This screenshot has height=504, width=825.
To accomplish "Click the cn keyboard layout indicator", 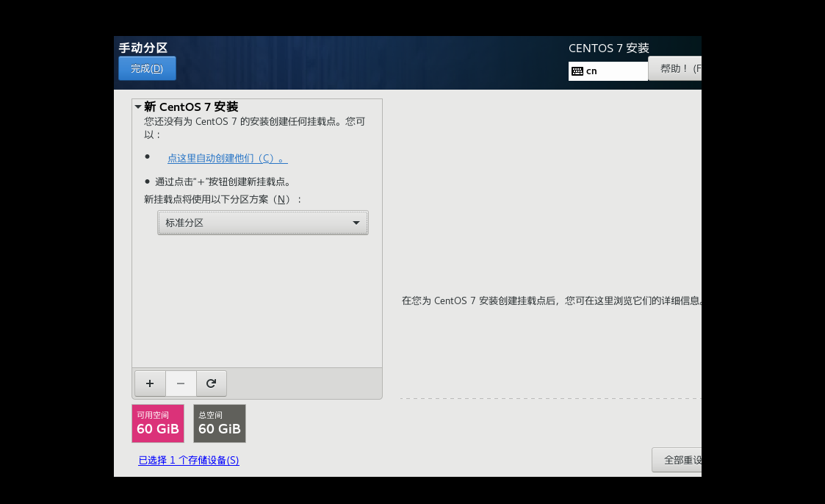I will click(x=608, y=71).
